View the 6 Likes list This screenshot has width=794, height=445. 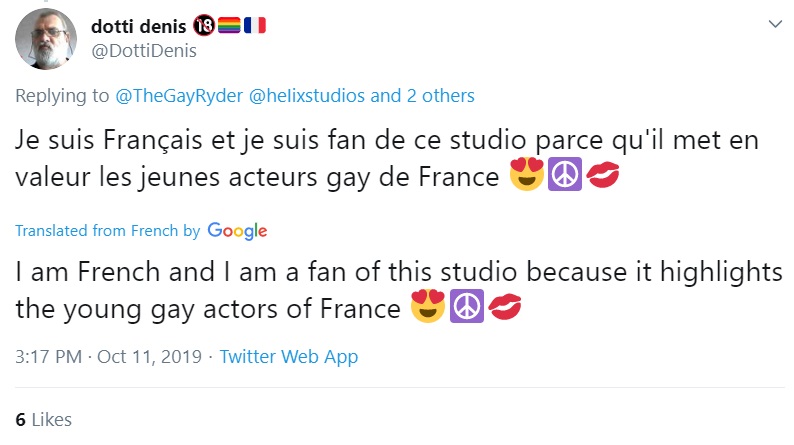coord(44,420)
